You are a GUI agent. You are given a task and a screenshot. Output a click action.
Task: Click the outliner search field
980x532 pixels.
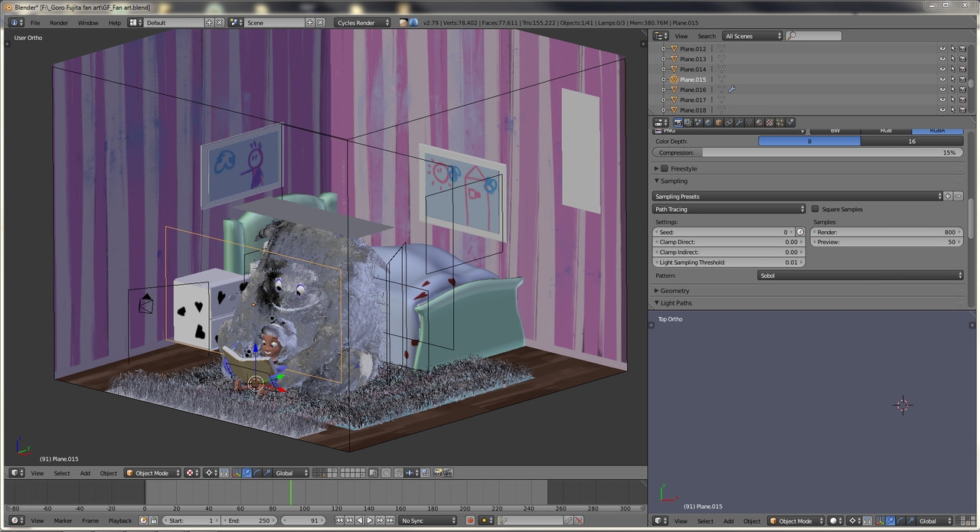[814, 36]
